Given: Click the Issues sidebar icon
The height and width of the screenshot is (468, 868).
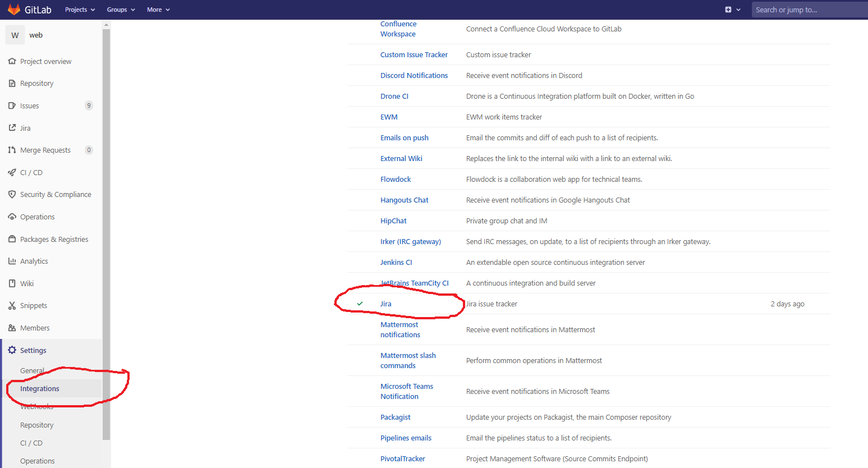Looking at the screenshot, I should point(12,105).
